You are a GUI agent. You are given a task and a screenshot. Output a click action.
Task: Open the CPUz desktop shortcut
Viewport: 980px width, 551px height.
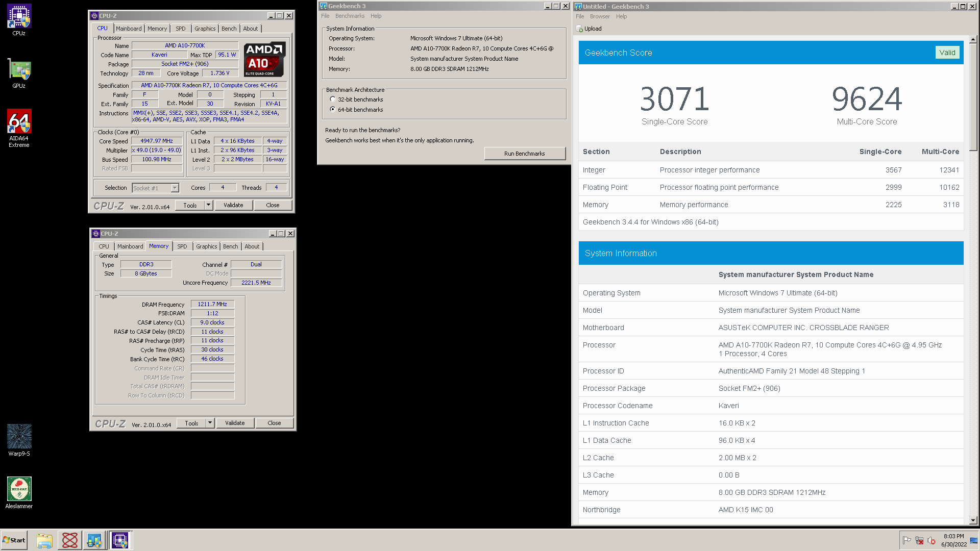[x=19, y=20]
